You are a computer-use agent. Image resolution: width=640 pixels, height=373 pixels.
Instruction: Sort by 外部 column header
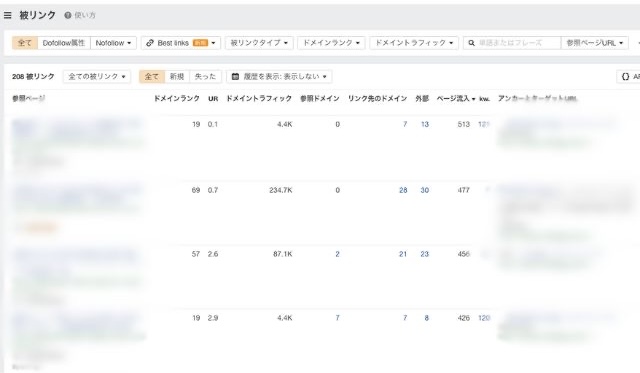(422, 98)
